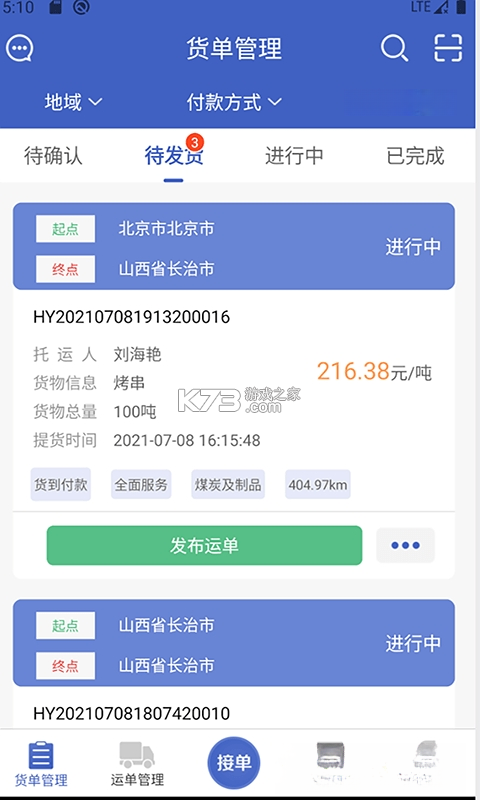This screenshot has width=480, height=800.
Task: Click the LTE signal status icon
Action: coord(430,7)
